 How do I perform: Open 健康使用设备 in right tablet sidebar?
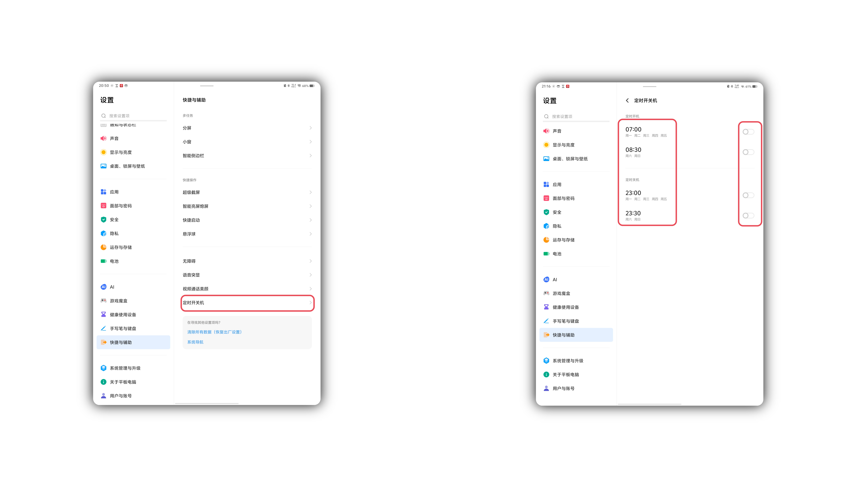click(576, 307)
